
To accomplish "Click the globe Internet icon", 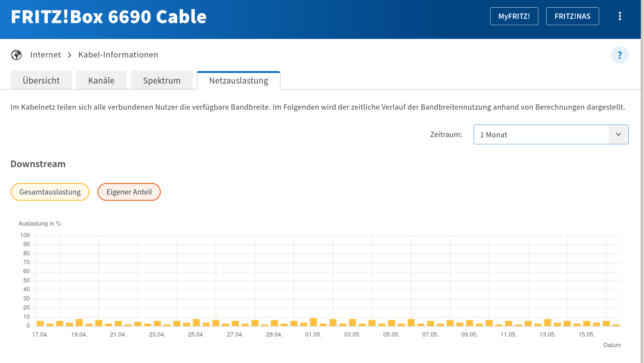I will [x=16, y=55].
